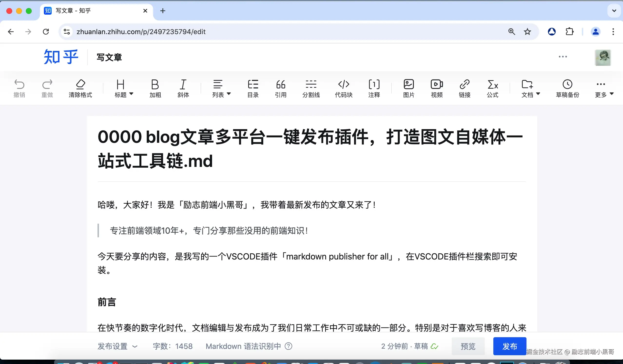This screenshot has width=623, height=364.
Task: Insert a math formula (公式)
Action: tap(492, 88)
